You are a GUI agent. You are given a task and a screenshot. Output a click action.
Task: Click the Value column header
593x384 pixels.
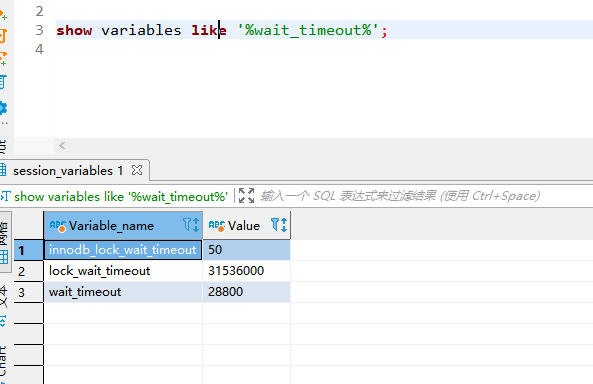click(246, 225)
